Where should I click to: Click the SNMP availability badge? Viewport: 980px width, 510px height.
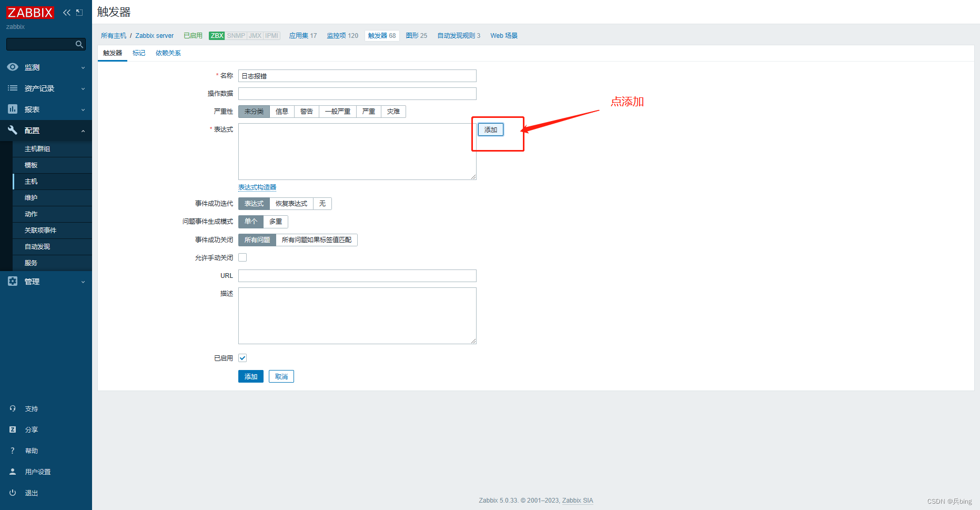click(236, 36)
